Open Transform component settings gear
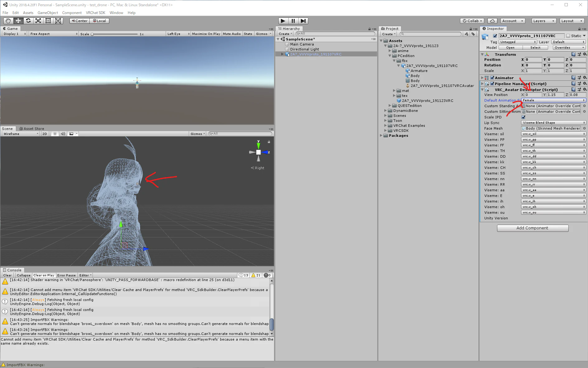The height and width of the screenshot is (368, 588). pyautogui.click(x=585, y=54)
